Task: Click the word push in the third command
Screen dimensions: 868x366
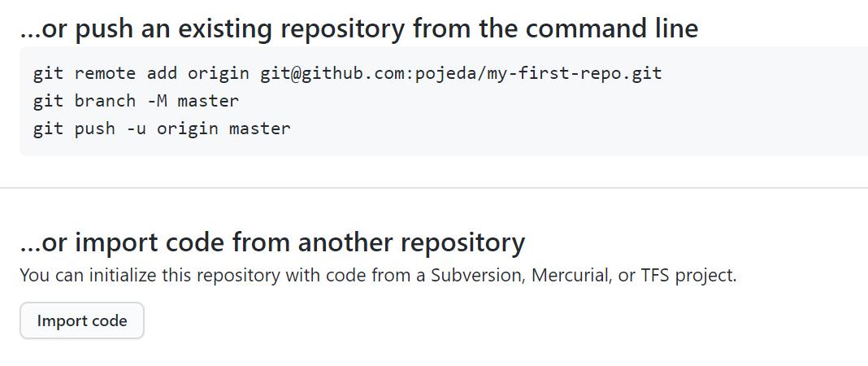Action: click(94, 129)
